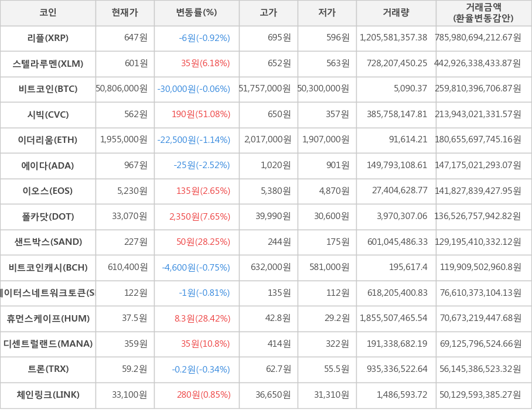
Task: Select 휴먼스케이프's 28.42% change value
Action: tap(195, 319)
